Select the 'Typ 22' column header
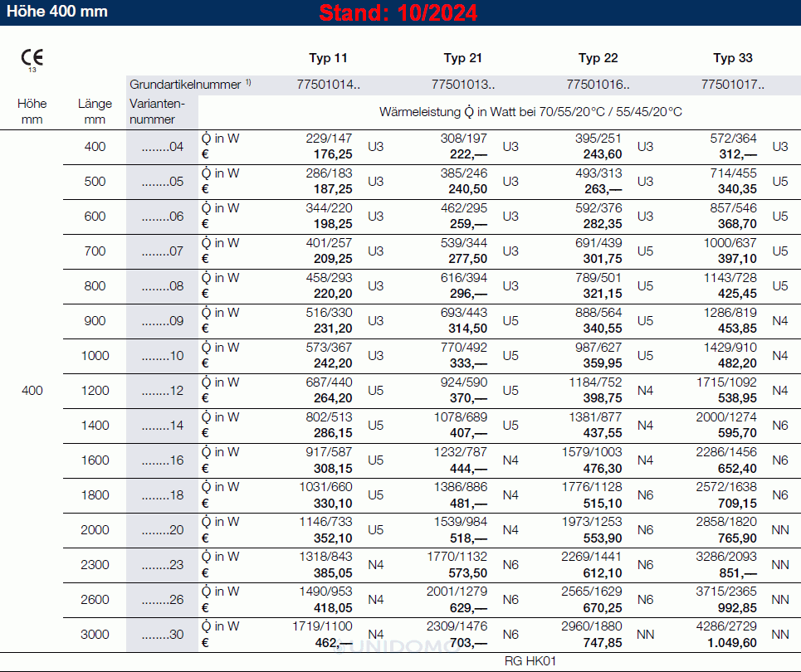This screenshot has width=801, height=672. click(x=598, y=58)
